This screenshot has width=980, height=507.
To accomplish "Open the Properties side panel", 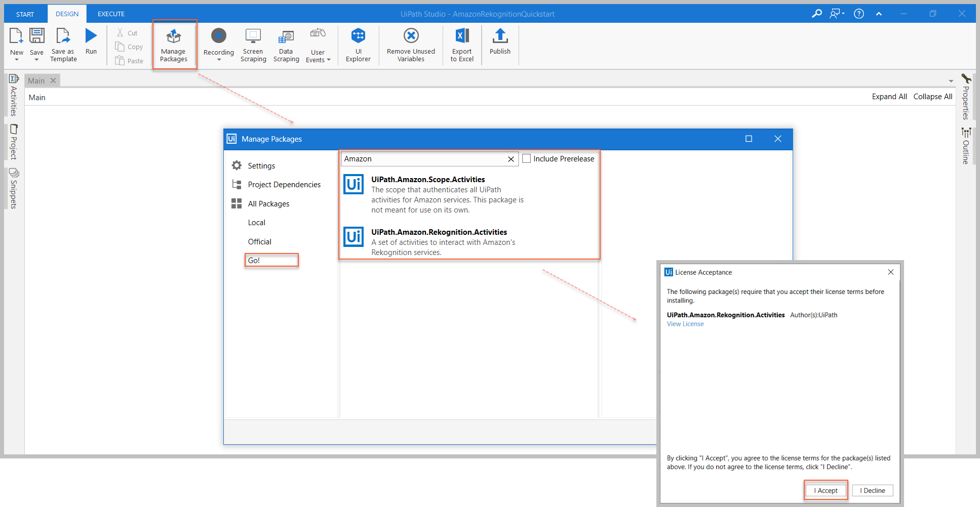I will 966,97.
